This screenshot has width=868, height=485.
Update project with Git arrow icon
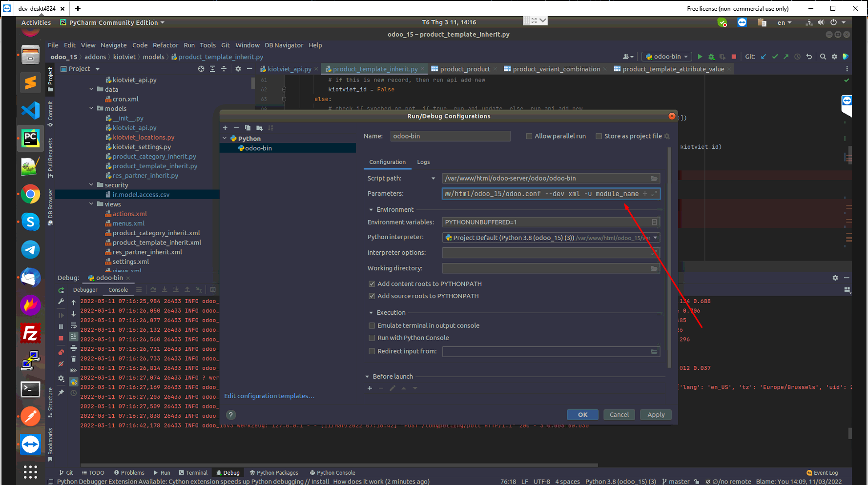[764, 57]
